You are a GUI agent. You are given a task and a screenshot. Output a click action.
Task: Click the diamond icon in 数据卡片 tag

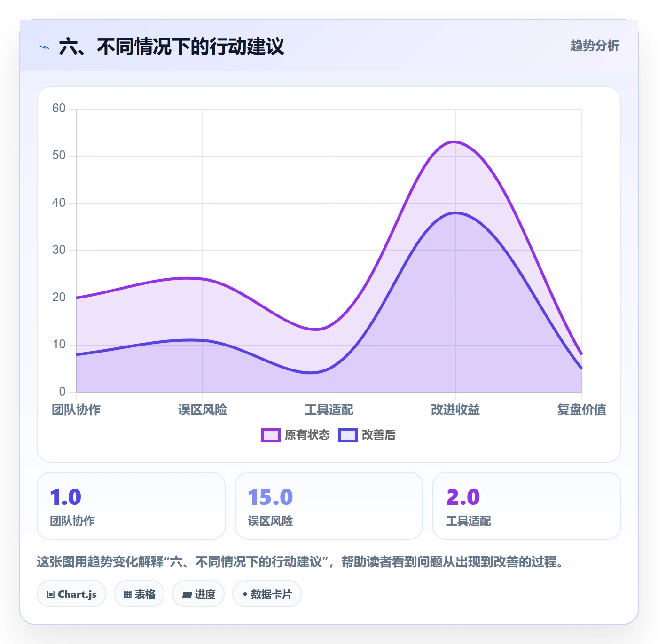245,594
